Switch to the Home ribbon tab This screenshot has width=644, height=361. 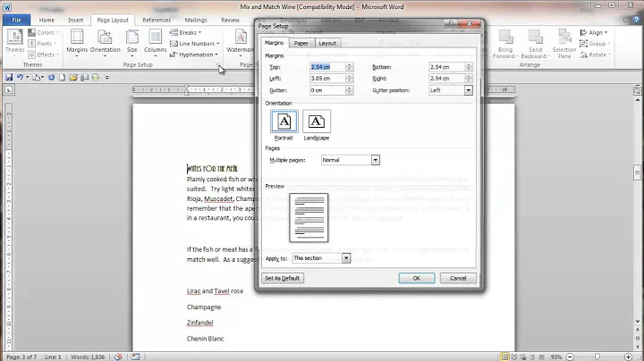47,20
